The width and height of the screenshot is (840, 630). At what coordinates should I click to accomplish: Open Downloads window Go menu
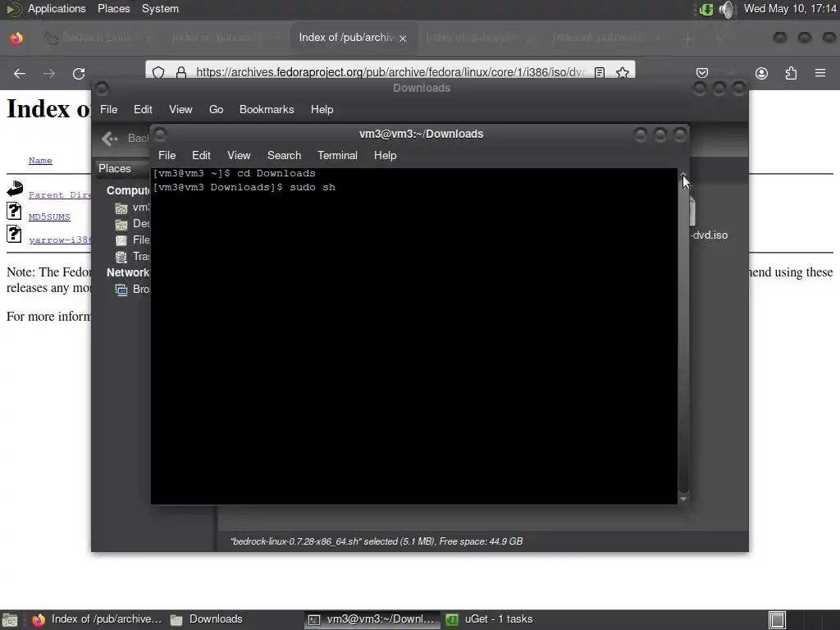(217, 109)
